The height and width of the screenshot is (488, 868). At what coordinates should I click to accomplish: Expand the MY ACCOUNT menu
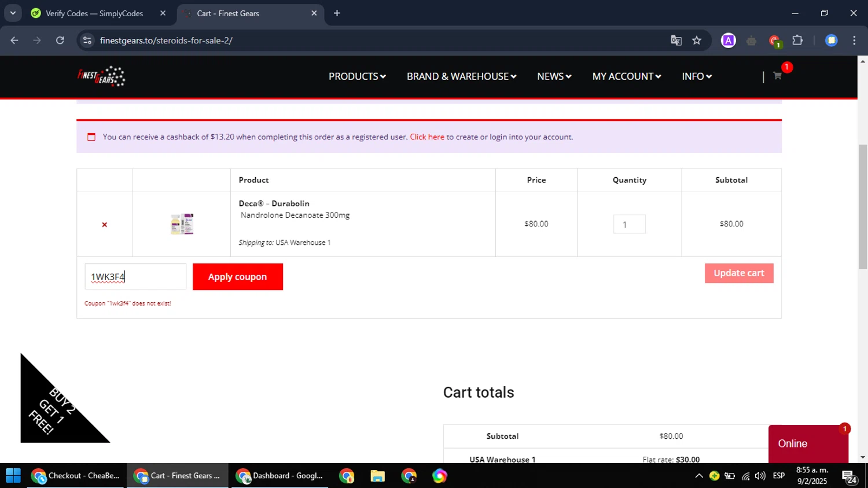click(x=626, y=76)
